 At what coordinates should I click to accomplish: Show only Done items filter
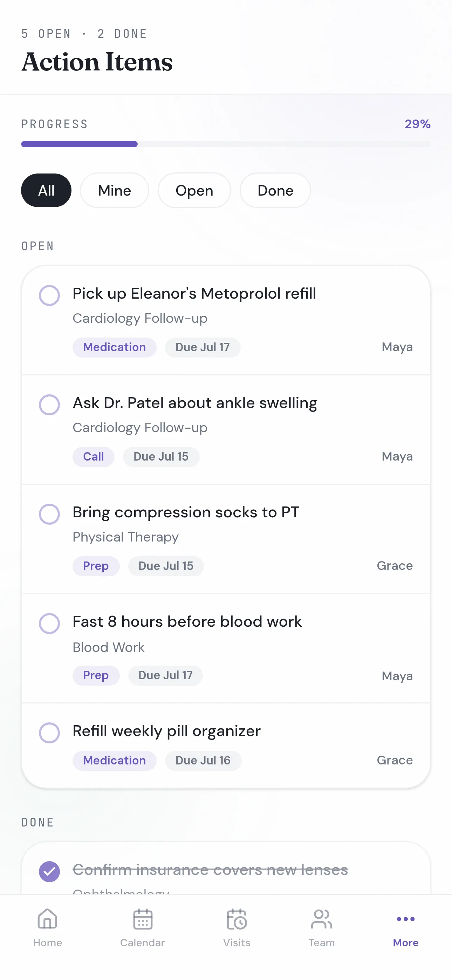[275, 190]
